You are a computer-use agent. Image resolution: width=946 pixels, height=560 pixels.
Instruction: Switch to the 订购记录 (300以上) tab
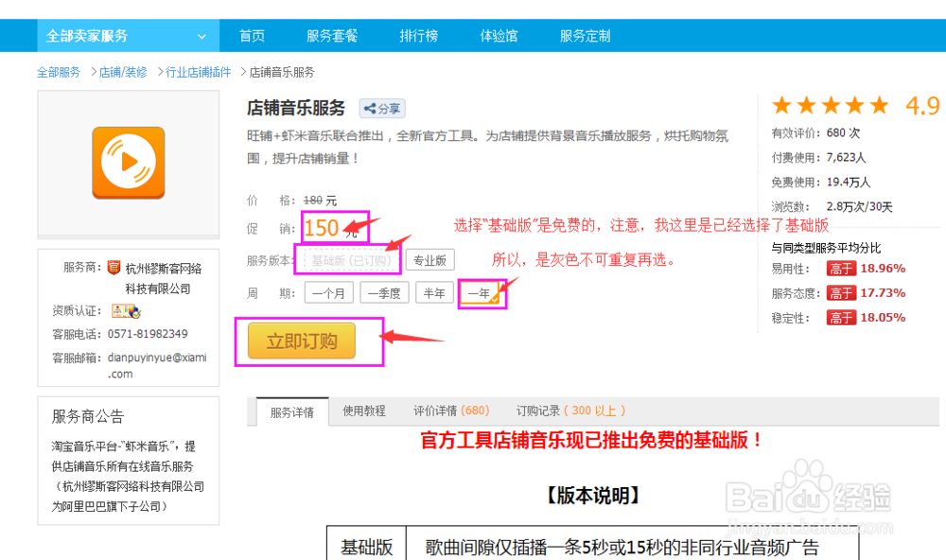(x=570, y=411)
